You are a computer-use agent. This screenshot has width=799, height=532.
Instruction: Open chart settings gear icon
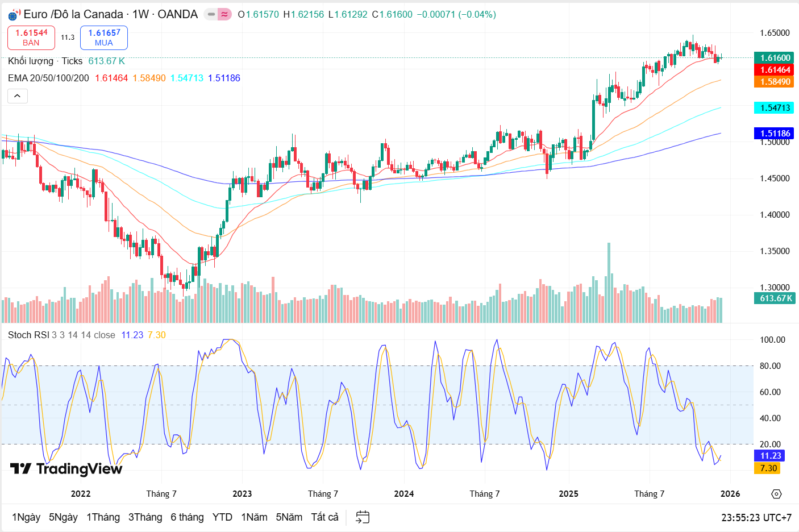pyautogui.click(x=776, y=494)
